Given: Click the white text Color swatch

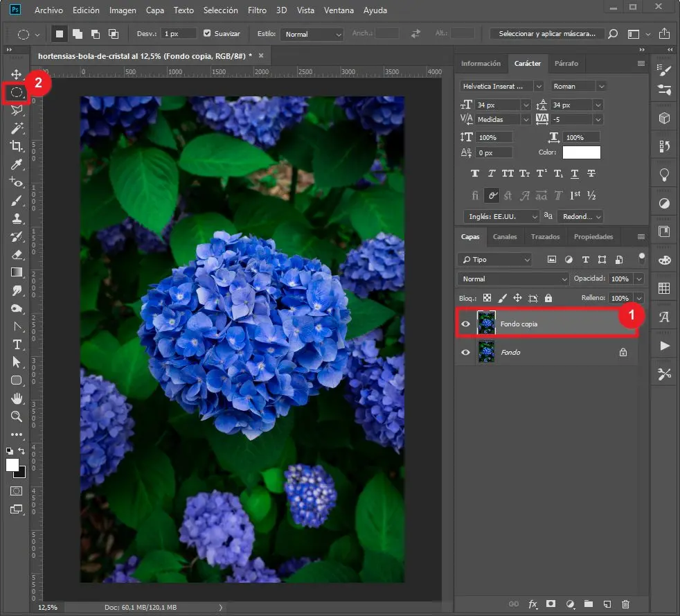Looking at the screenshot, I should pyautogui.click(x=581, y=152).
